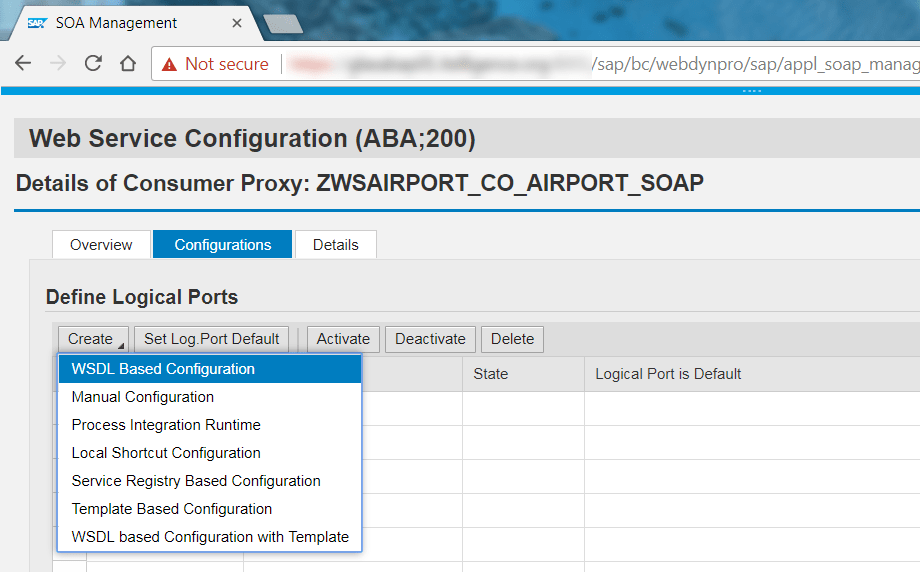
Task: Collapse the Create dropdown menu
Action: coord(93,339)
